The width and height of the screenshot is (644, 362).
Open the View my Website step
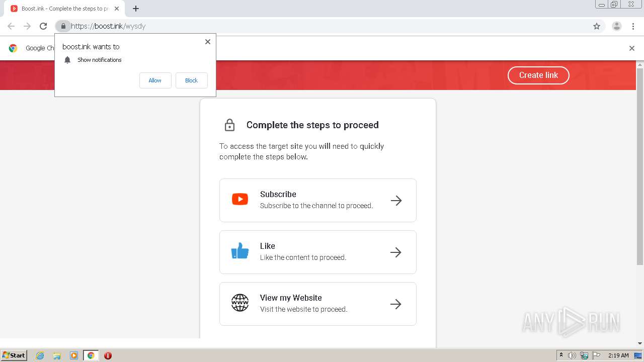pyautogui.click(x=318, y=304)
